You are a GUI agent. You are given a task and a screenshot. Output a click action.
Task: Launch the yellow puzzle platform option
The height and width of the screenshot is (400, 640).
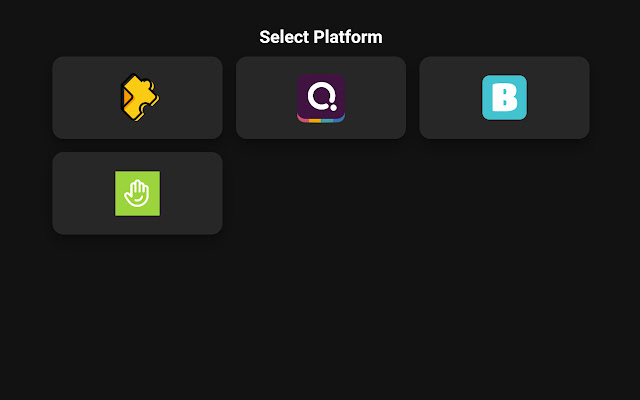click(x=138, y=97)
